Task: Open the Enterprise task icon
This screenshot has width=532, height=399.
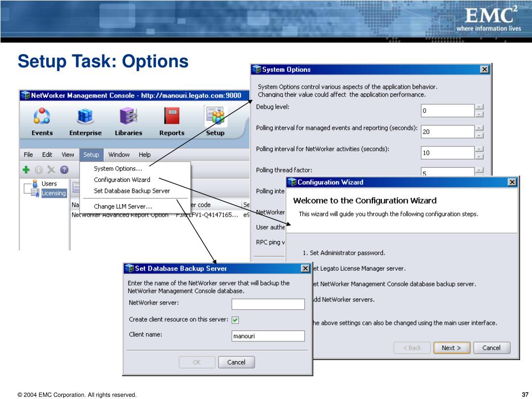Action: coord(85,116)
